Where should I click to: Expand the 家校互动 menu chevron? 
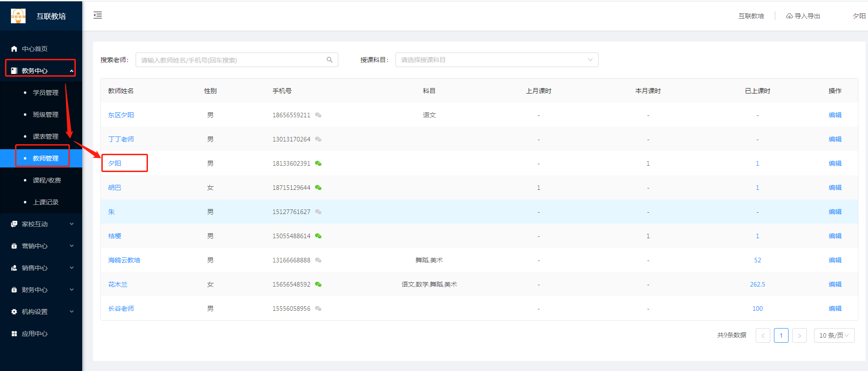click(x=72, y=224)
